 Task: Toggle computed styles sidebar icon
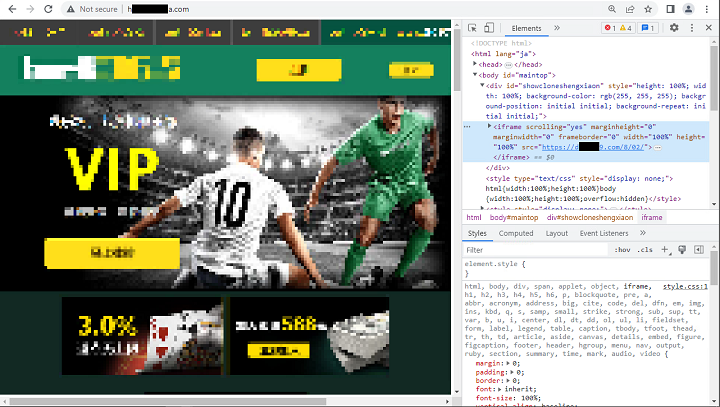699,249
